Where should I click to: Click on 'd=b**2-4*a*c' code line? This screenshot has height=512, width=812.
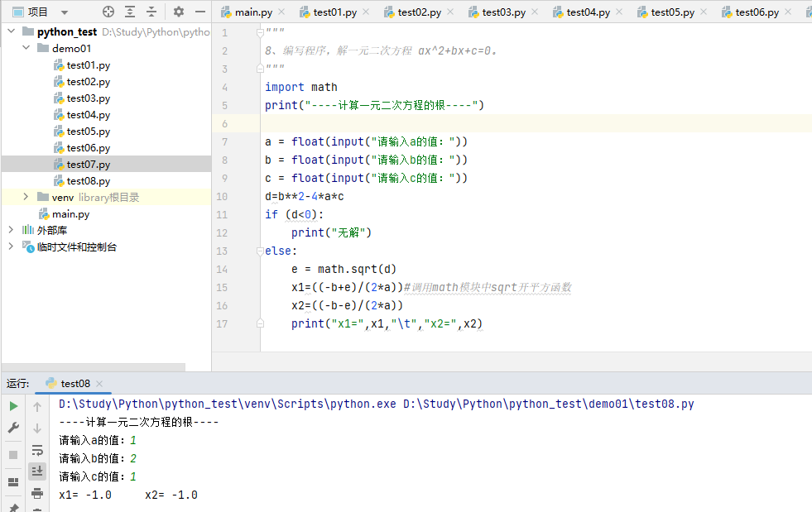point(304,196)
